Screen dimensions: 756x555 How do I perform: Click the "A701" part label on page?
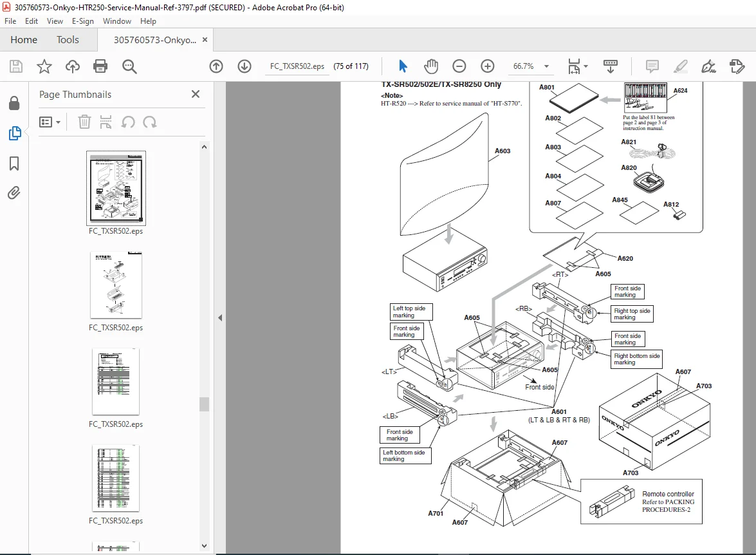(x=436, y=514)
